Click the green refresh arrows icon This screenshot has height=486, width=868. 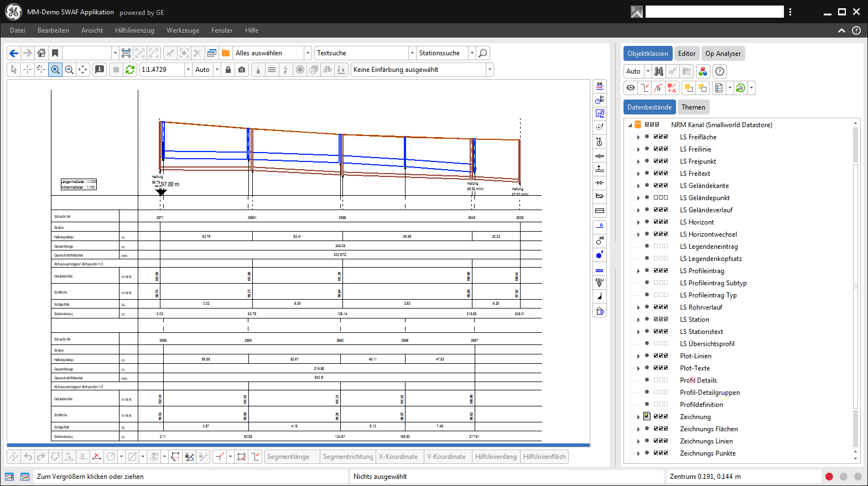(x=130, y=70)
